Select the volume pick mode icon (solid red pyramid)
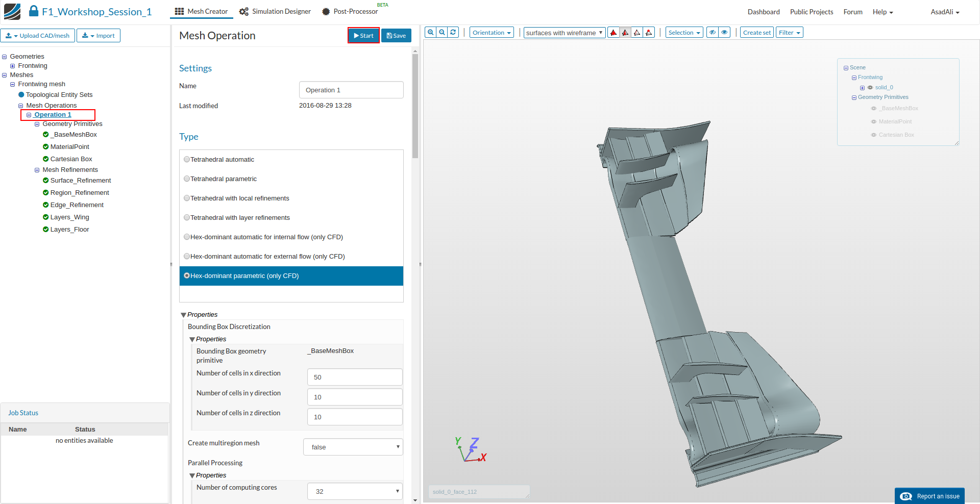 click(x=614, y=33)
